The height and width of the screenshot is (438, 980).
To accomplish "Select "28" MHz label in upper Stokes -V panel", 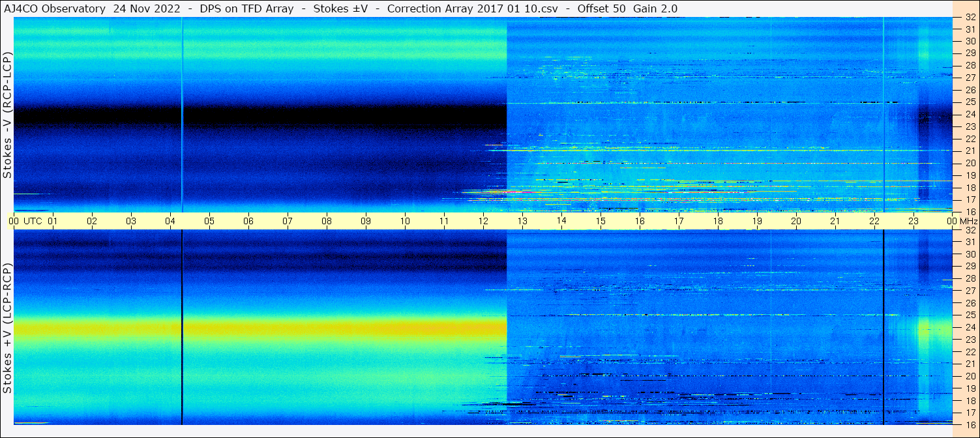I will coord(970,65).
